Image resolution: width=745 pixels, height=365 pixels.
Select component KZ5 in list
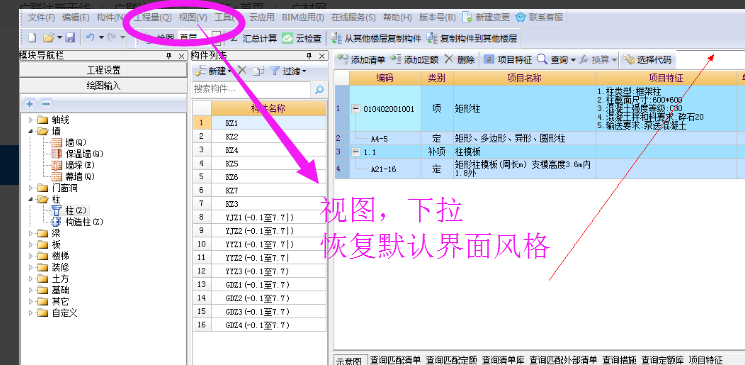(269, 163)
